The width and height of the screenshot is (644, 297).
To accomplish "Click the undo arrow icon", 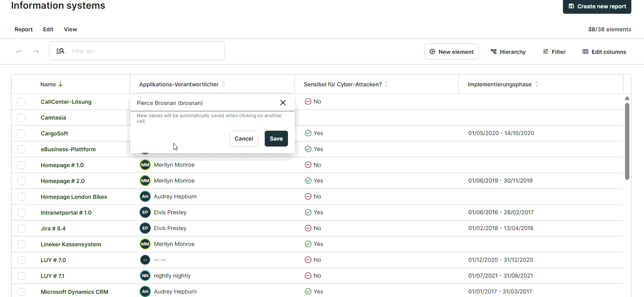I will tap(19, 51).
